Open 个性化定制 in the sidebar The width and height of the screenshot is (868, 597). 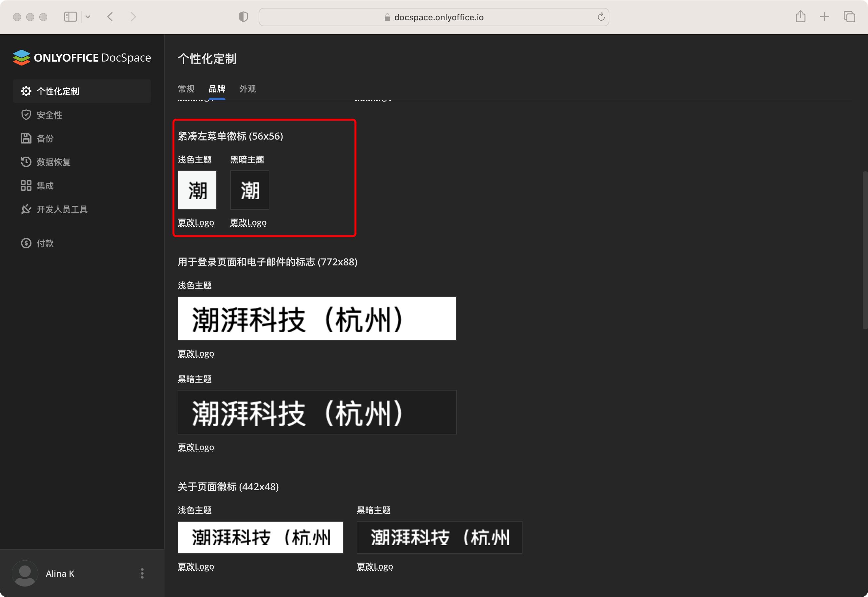[x=82, y=91]
